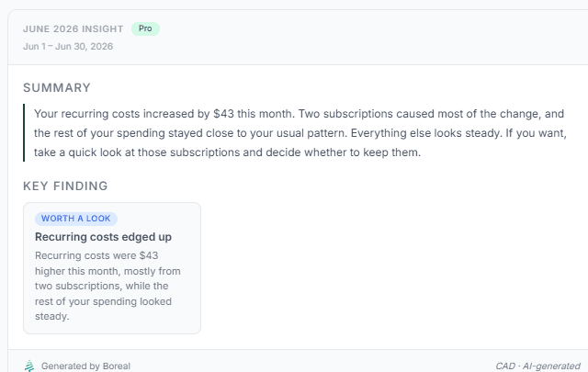Click the sentence take a quick look
The width and height of the screenshot is (588, 372).
click(227, 152)
